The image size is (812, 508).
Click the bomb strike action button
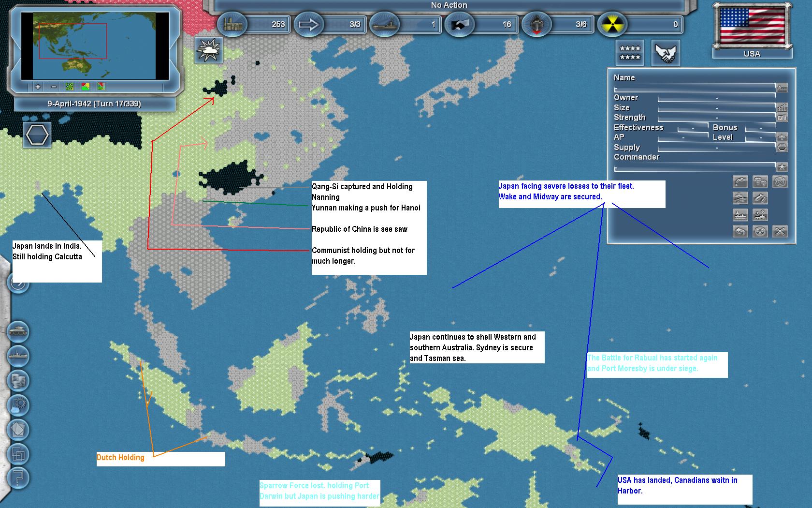point(760,198)
